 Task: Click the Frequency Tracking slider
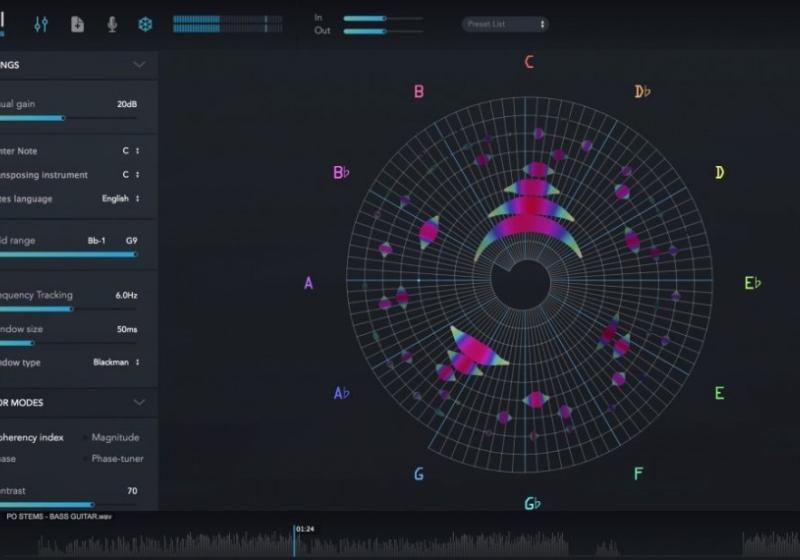click(70, 309)
